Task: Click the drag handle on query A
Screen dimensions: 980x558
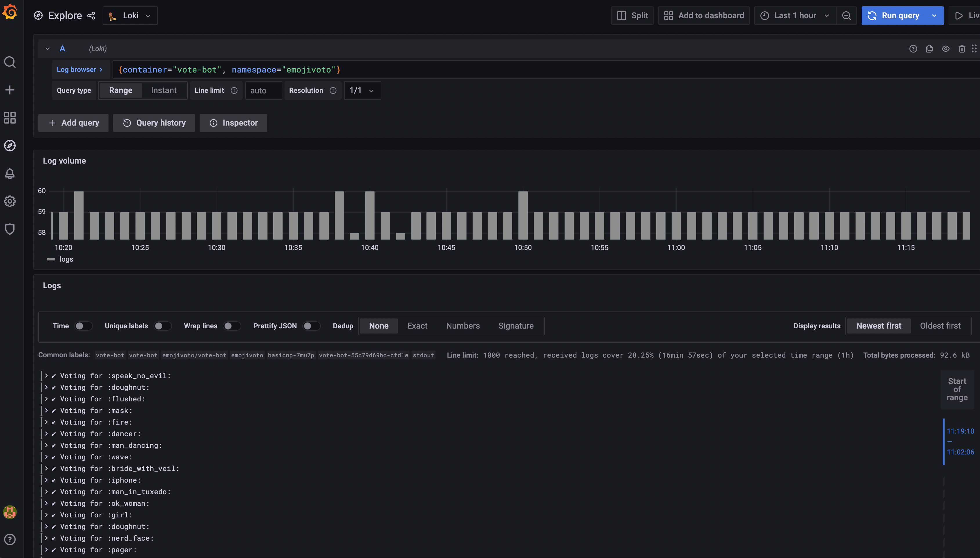Action: (974, 49)
